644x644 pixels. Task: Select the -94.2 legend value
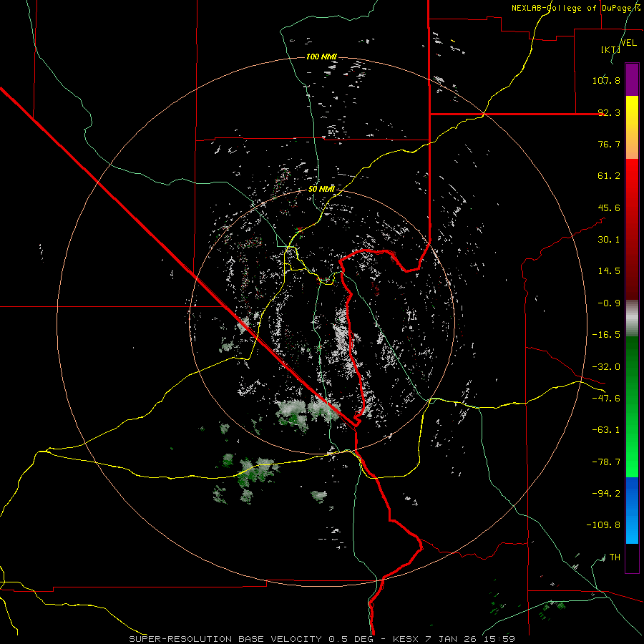click(x=606, y=494)
